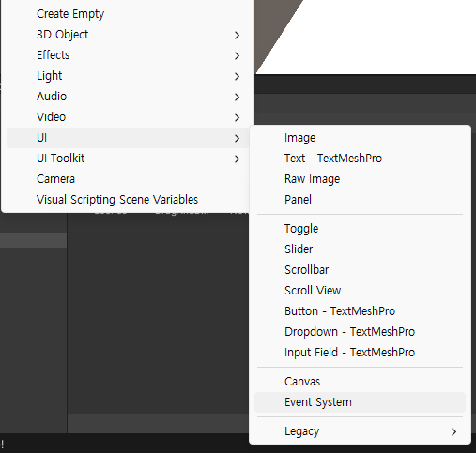Choose Camera from the create menu
Screen dimensions: 476x453
pyautogui.click(x=128, y=179)
